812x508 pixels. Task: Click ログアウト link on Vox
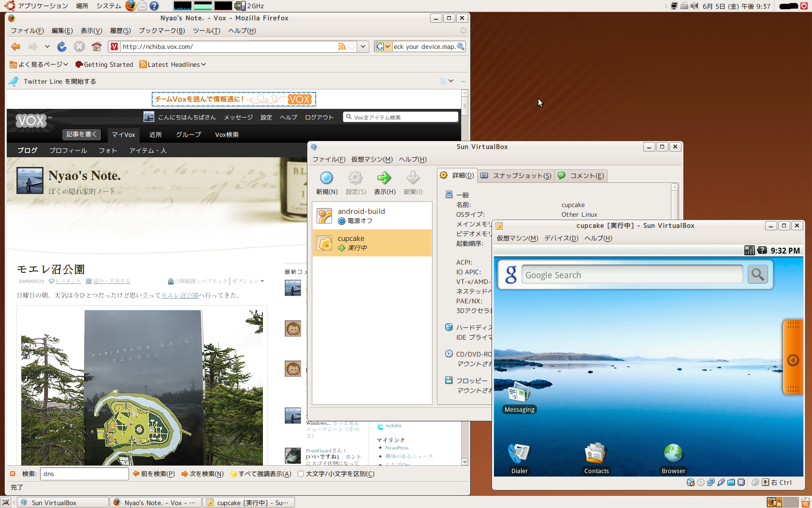319,117
